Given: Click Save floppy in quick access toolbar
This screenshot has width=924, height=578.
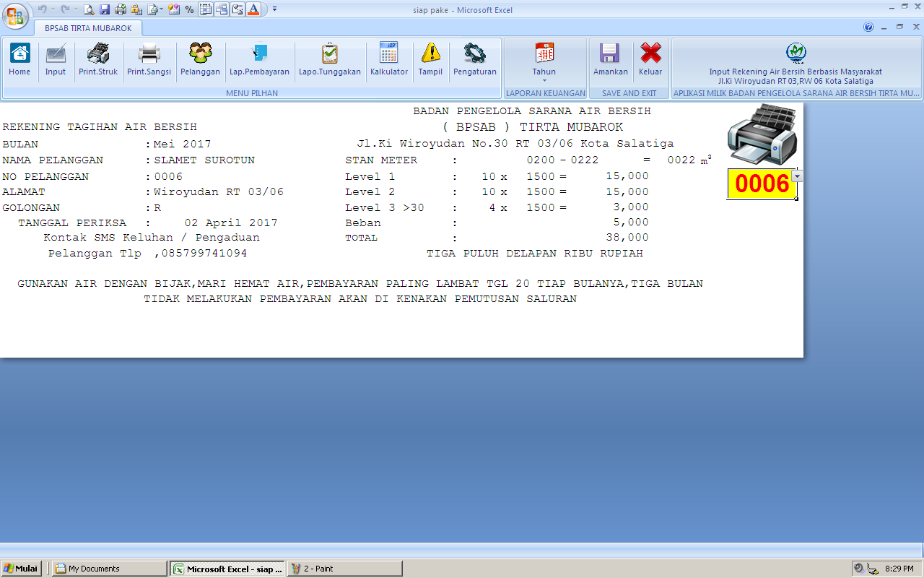Looking at the screenshot, I should pos(105,9).
